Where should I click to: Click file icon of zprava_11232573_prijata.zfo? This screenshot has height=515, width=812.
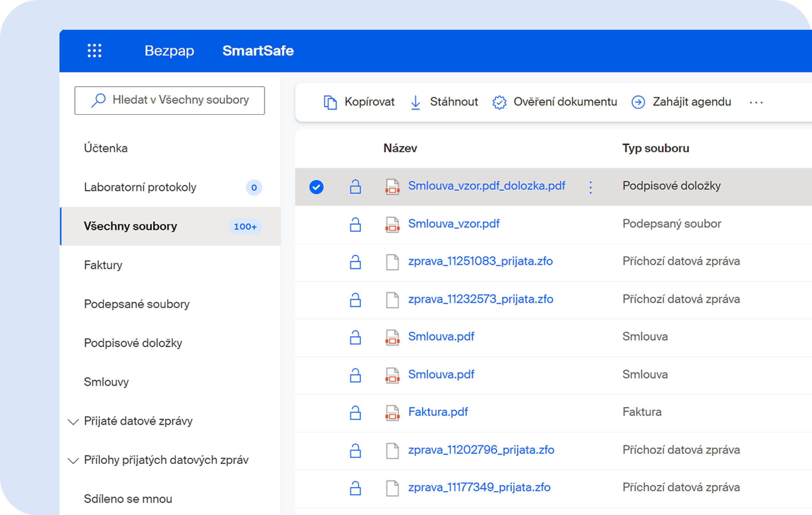393,300
